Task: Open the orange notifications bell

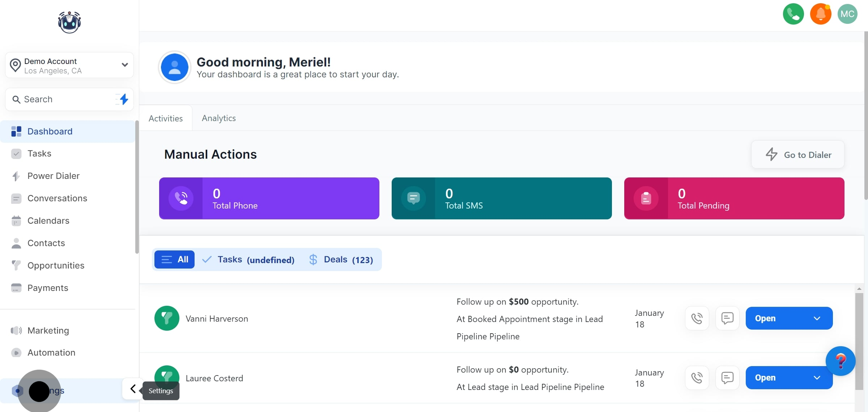Action: click(x=820, y=14)
